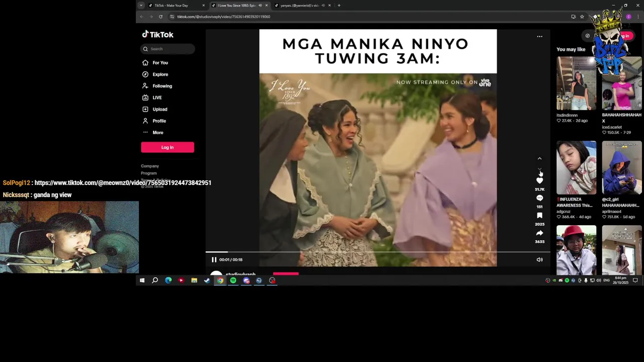This screenshot has height=362, width=644.
Task: Click the install app icon in address bar
Action: pos(573,17)
